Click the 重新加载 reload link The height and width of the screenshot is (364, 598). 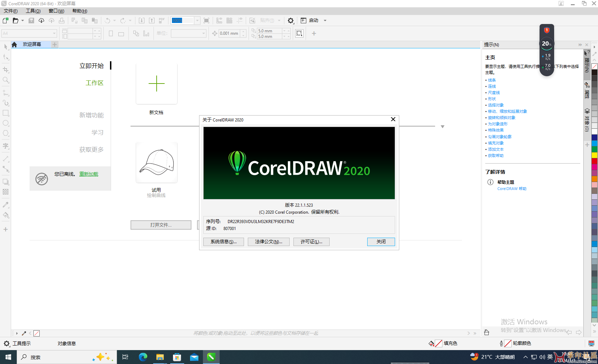(x=89, y=174)
